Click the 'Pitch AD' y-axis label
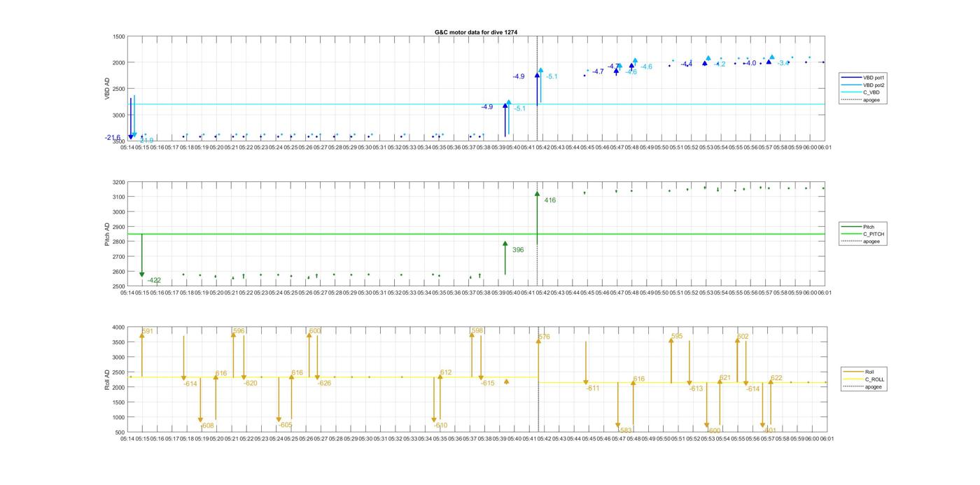This screenshot has width=980, height=485. coord(107,234)
